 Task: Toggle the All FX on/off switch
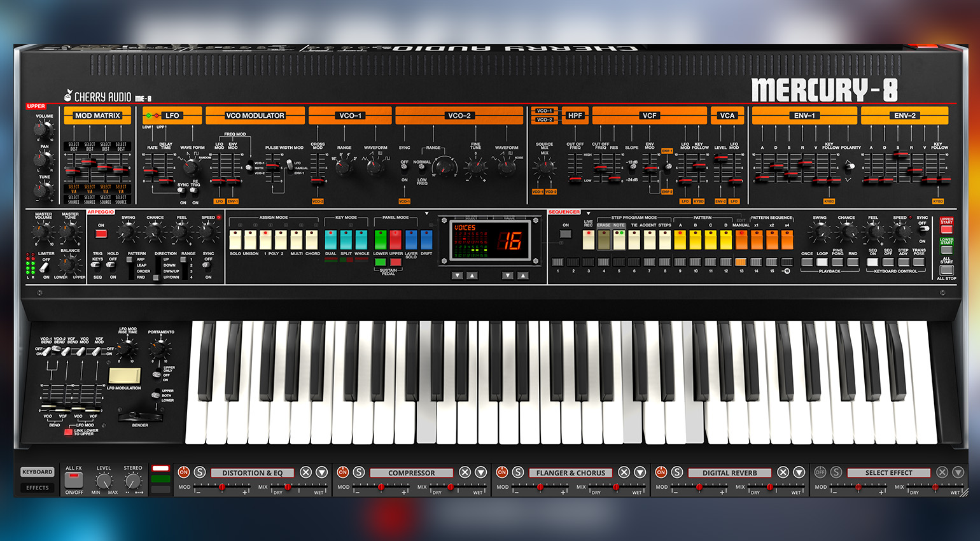click(x=74, y=479)
